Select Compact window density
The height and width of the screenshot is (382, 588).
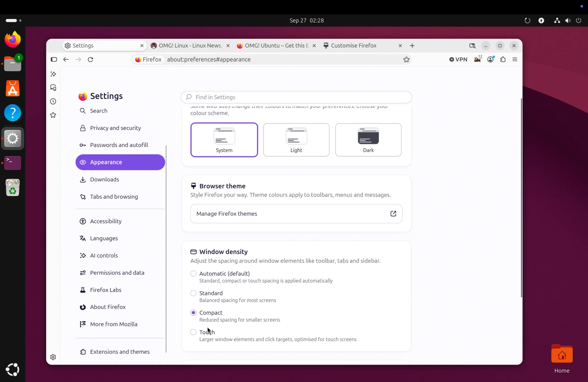click(x=193, y=313)
